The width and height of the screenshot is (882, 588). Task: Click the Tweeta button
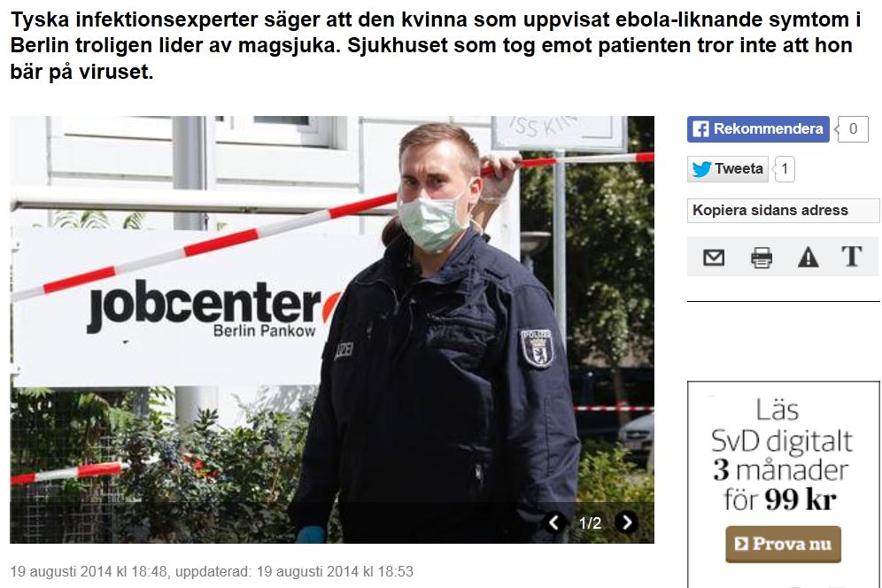(x=727, y=169)
